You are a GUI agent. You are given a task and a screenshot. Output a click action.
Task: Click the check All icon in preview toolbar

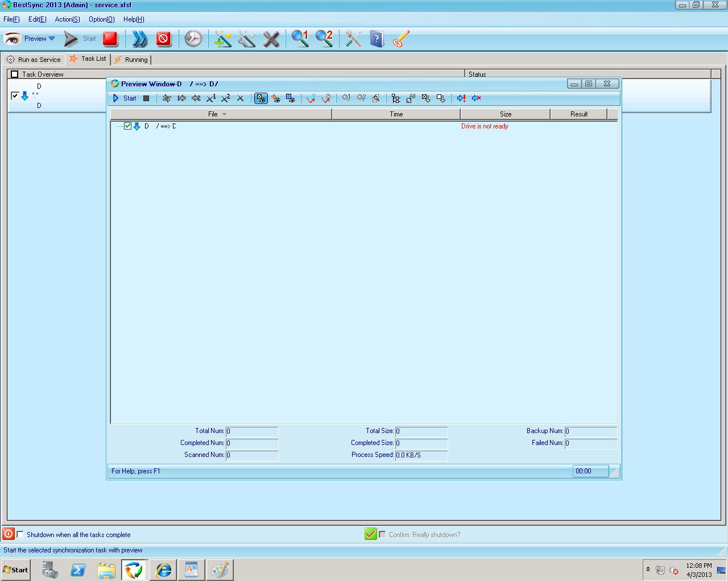tap(411, 98)
